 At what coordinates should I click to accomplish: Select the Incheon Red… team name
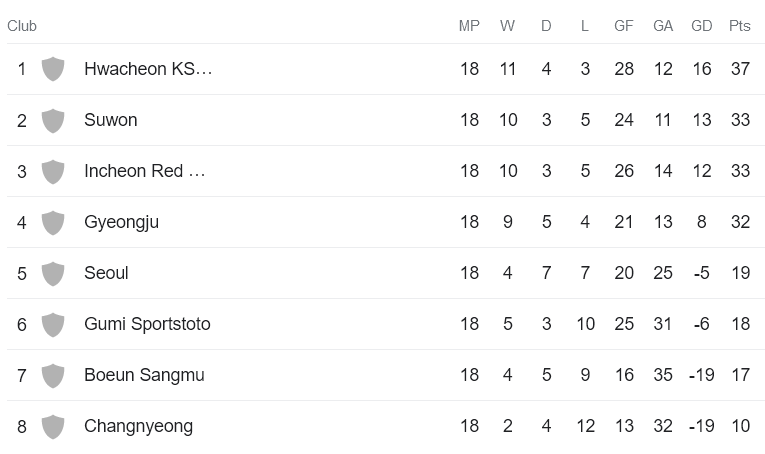(x=145, y=171)
